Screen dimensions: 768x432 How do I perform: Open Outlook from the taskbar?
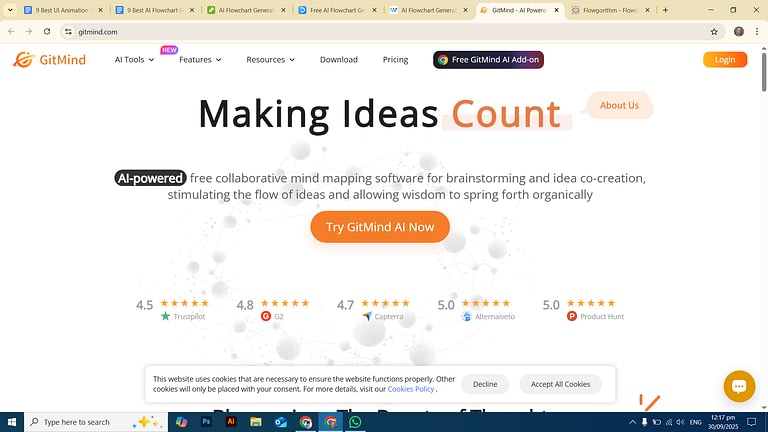[281, 422]
